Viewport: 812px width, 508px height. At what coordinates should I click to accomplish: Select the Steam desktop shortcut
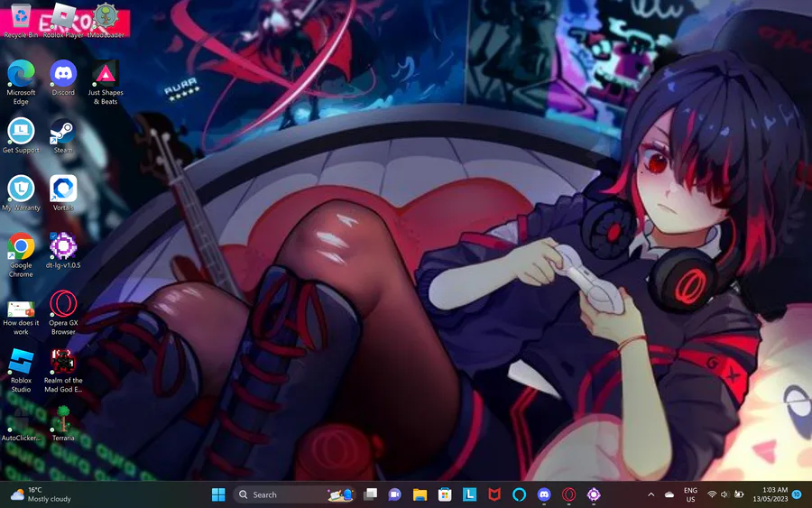[63, 135]
